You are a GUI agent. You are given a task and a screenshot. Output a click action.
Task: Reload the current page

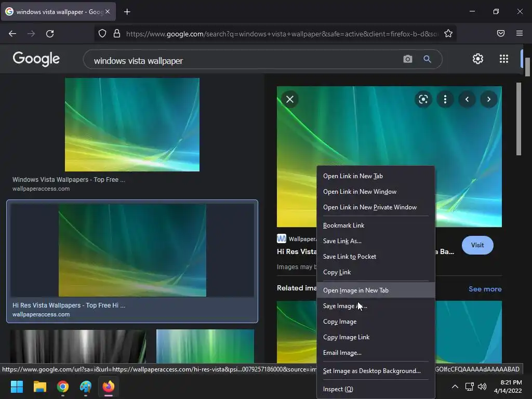click(x=50, y=34)
